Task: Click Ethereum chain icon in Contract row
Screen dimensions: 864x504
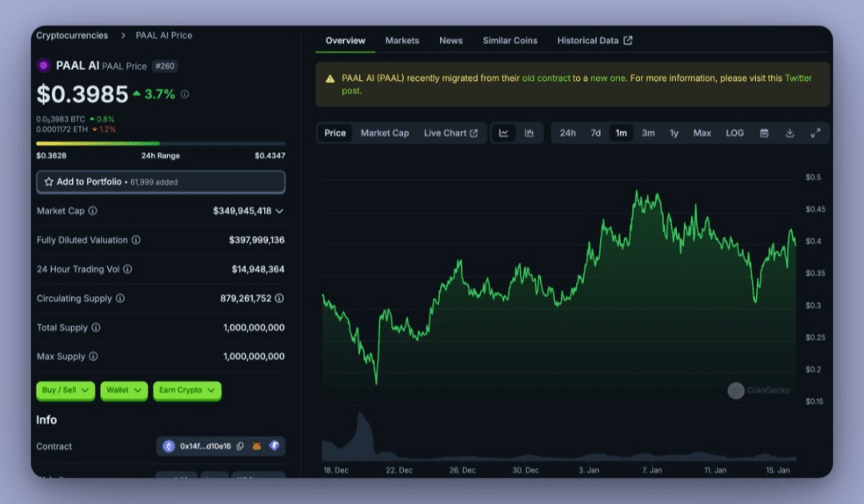Action: point(169,446)
